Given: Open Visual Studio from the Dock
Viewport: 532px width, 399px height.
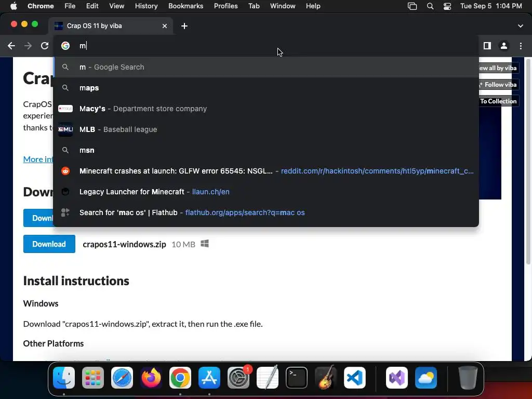Looking at the screenshot, I should click(397, 378).
